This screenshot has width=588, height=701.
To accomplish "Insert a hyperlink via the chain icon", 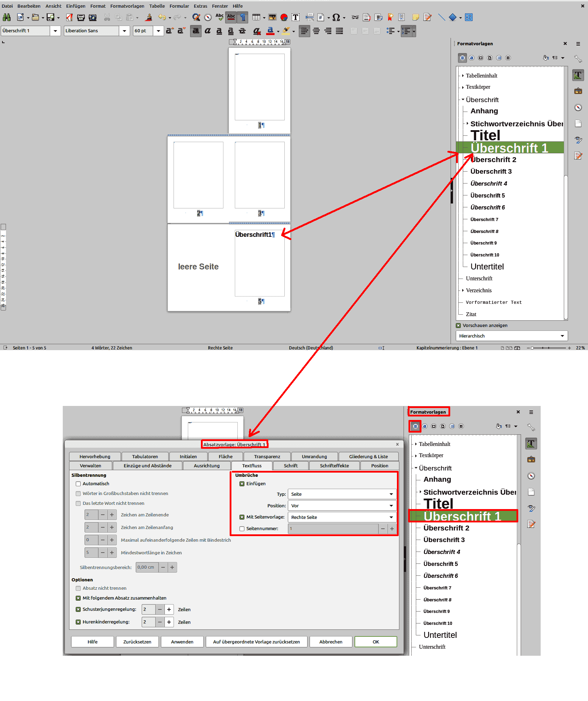I will pos(355,17).
